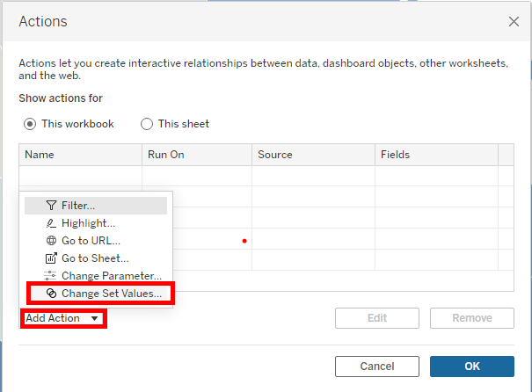Click the 'Show actions for' label
Viewport: 532px width, 392px height.
click(x=61, y=98)
